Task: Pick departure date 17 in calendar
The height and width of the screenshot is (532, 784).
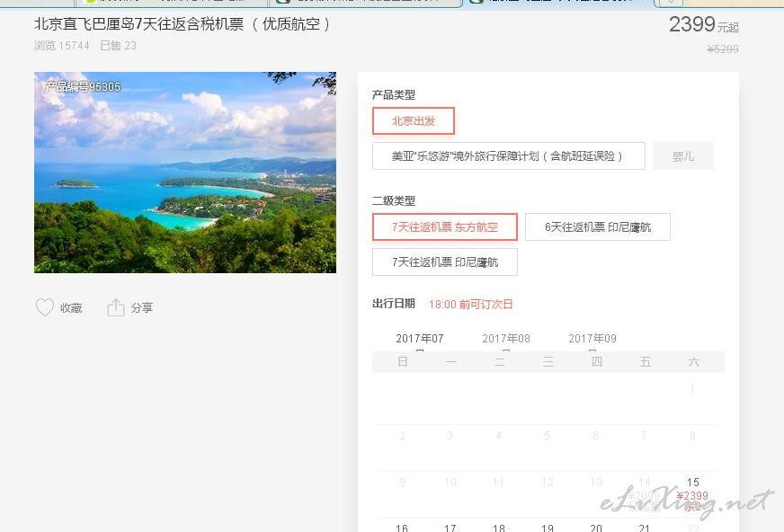Action: pos(450,527)
